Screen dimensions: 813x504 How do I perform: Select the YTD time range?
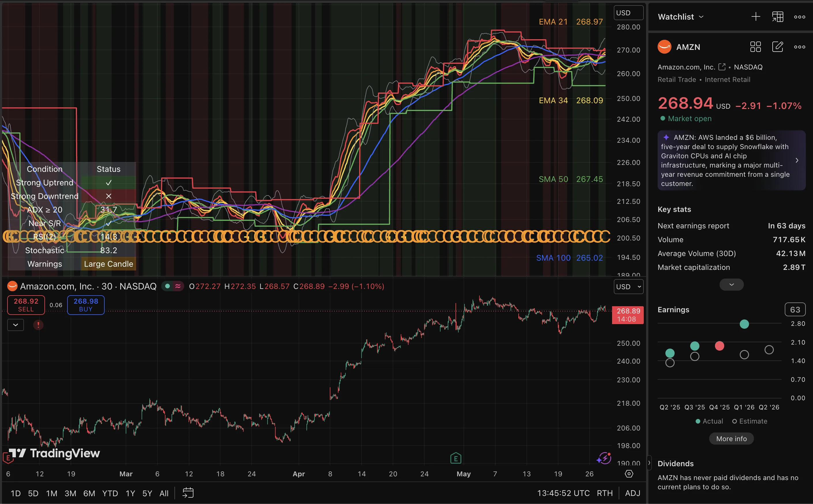pyautogui.click(x=110, y=493)
